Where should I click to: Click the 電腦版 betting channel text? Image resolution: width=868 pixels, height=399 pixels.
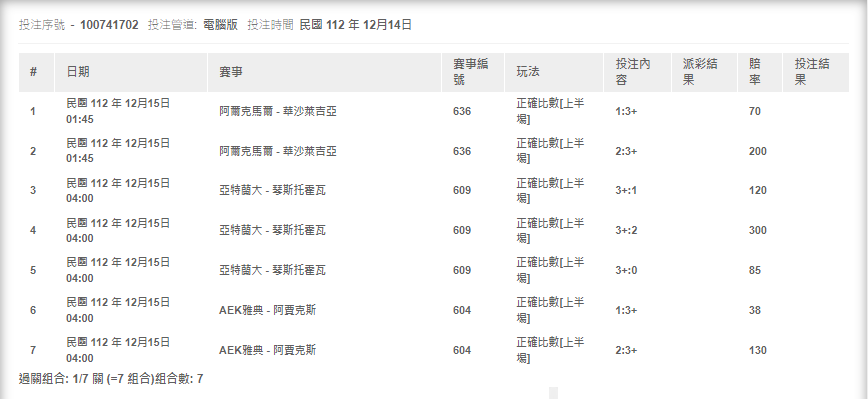[x=220, y=25]
